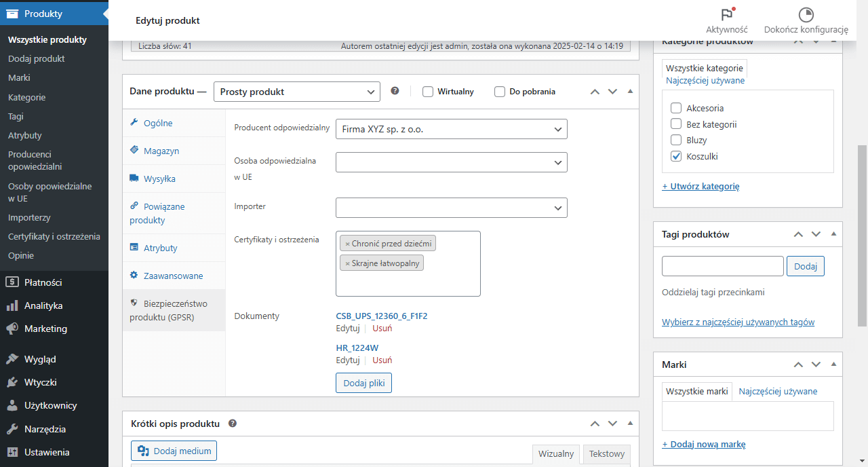Click the product tags input field

(x=722, y=266)
